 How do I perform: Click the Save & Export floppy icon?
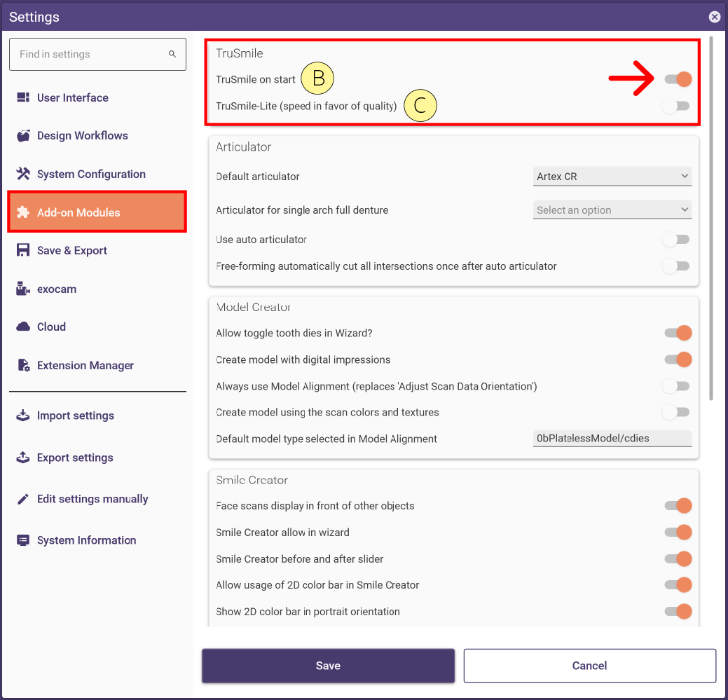[x=23, y=250]
